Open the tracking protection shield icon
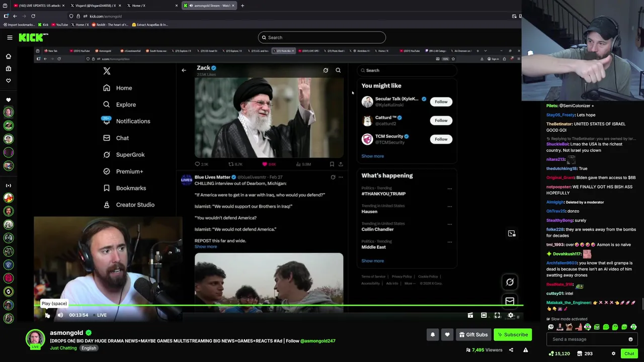644x362 pixels. tap(71, 16)
